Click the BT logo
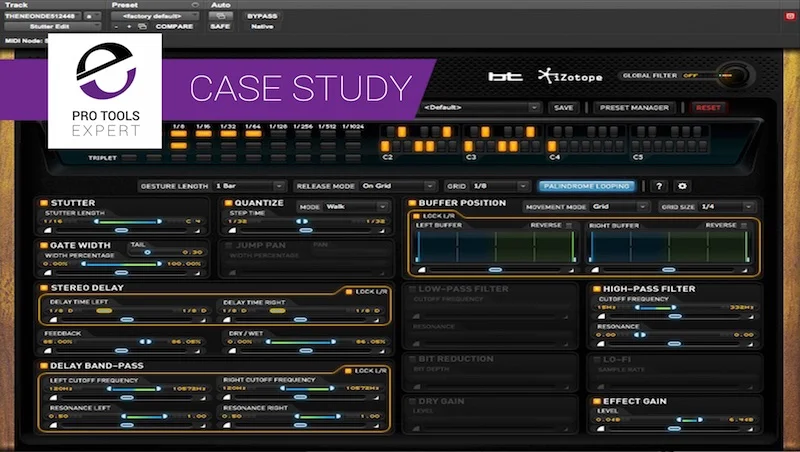The height and width of the screenshot is (452, 800). (x=505, y=77)
